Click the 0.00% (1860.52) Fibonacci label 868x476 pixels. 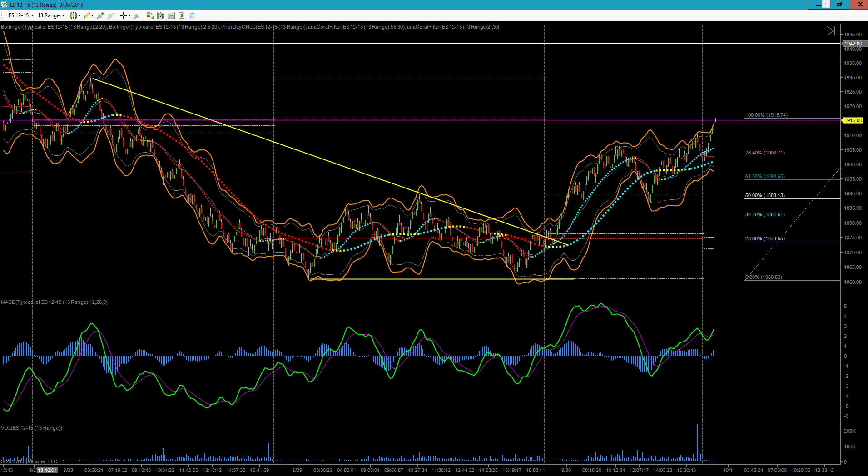coord(764,277)
